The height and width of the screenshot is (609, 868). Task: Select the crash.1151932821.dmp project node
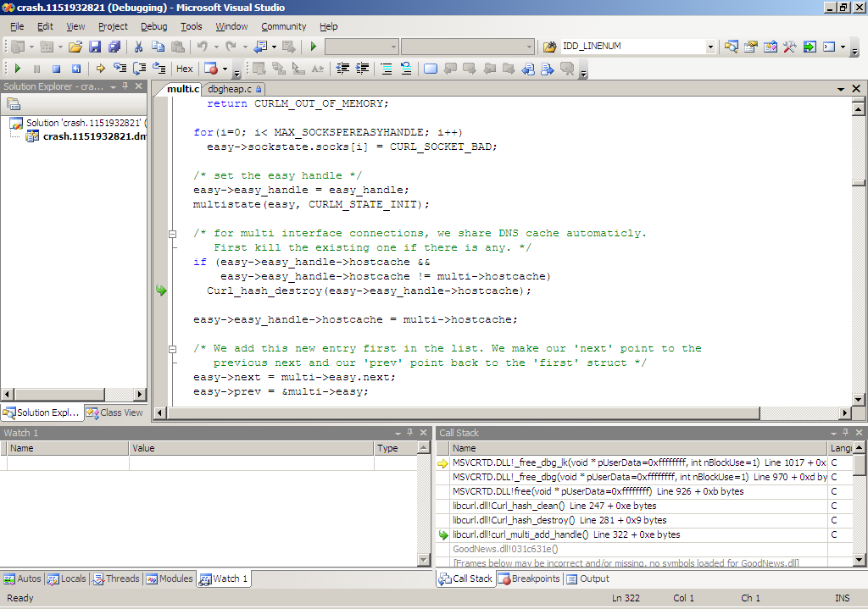(x=86, y=136)
